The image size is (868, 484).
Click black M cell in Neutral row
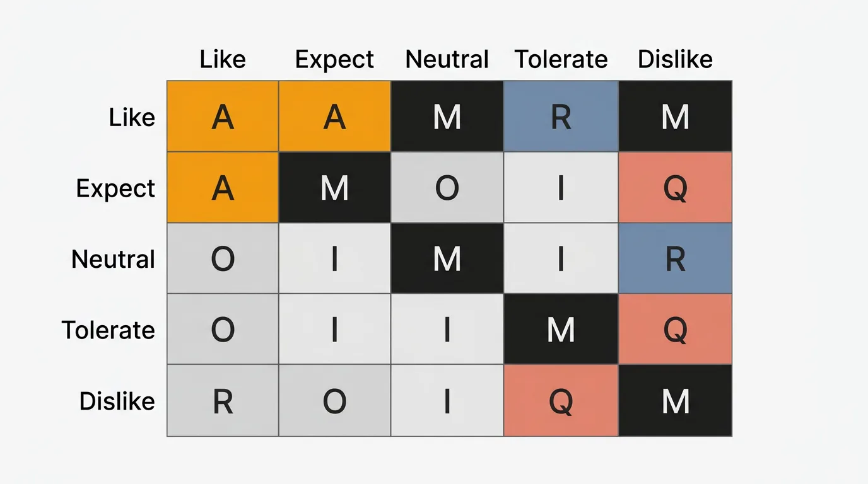pyautogui.click(x=447, y=259)
